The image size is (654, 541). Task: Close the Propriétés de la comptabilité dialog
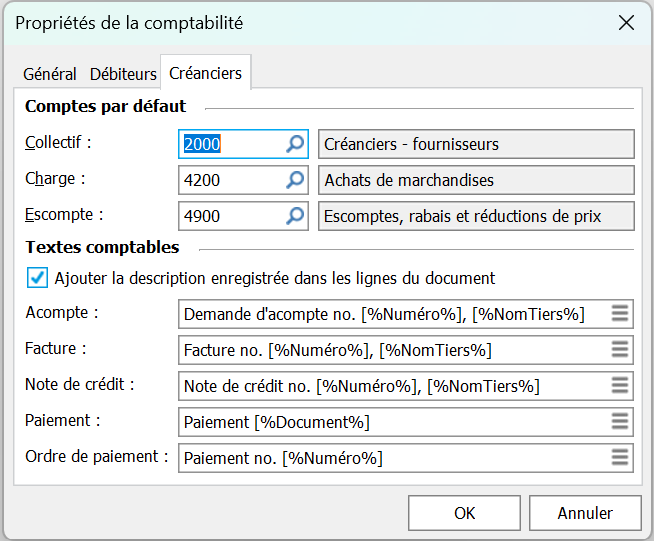tap(626, 23)
